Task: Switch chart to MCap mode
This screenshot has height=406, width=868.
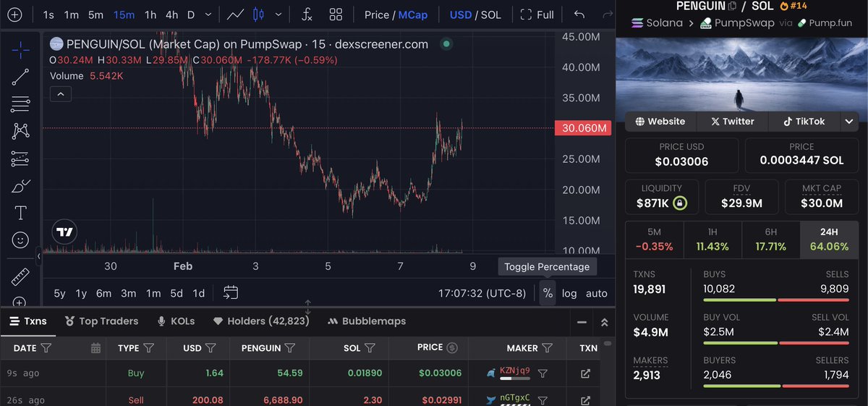Action: (413, 14)
